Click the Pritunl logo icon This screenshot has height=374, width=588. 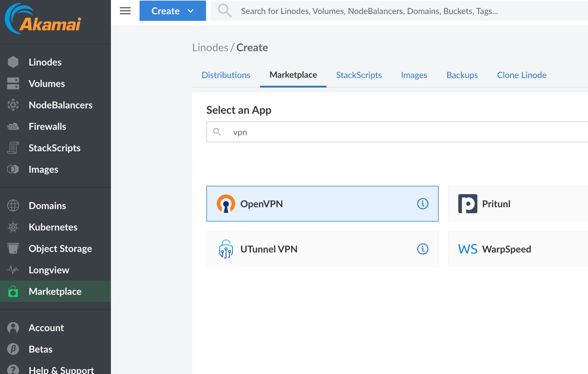pos(468,204)
